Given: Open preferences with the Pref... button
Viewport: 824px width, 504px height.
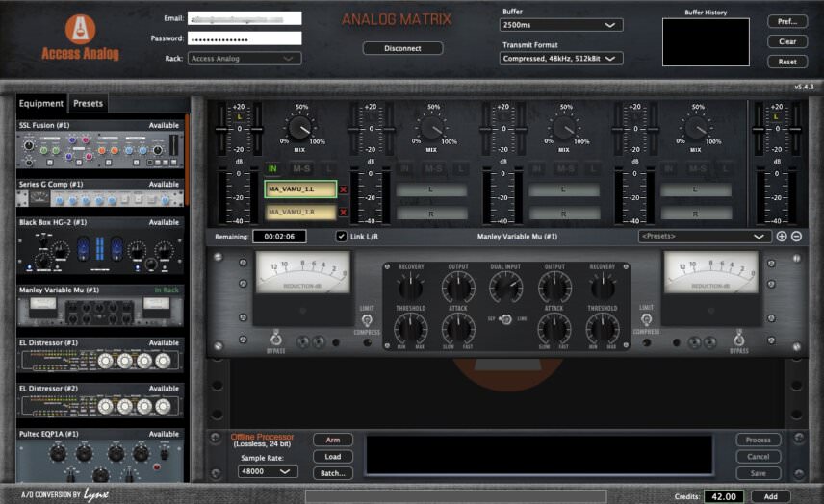Looking at the screenshot, I should pos(787,21).
